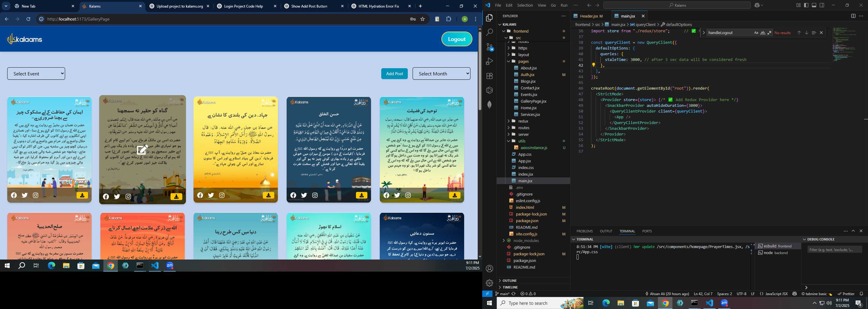Image resolution: width=868 pixels, height=309 pixels.
Task: Open the Select Month dropdown
Action: coord(441,74)
